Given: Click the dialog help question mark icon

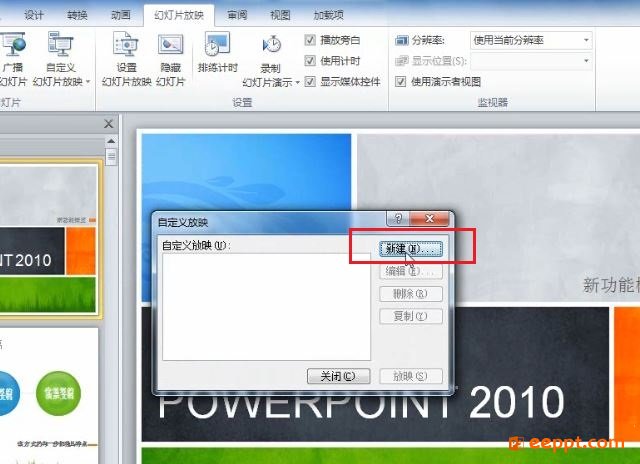Looking at the screenshot, I should (x=398, y=218).
